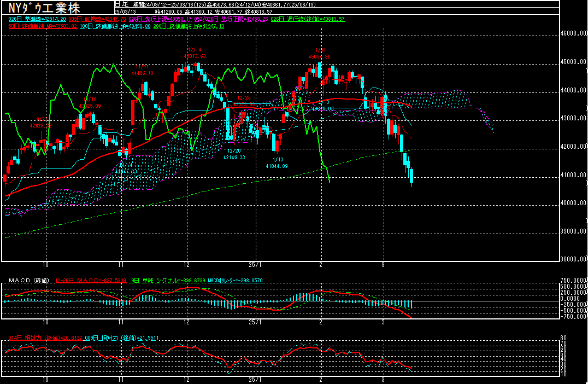Click the 45000.00 price axis label
The width and height of the screenshot is (588, 384).
(573, 62)
